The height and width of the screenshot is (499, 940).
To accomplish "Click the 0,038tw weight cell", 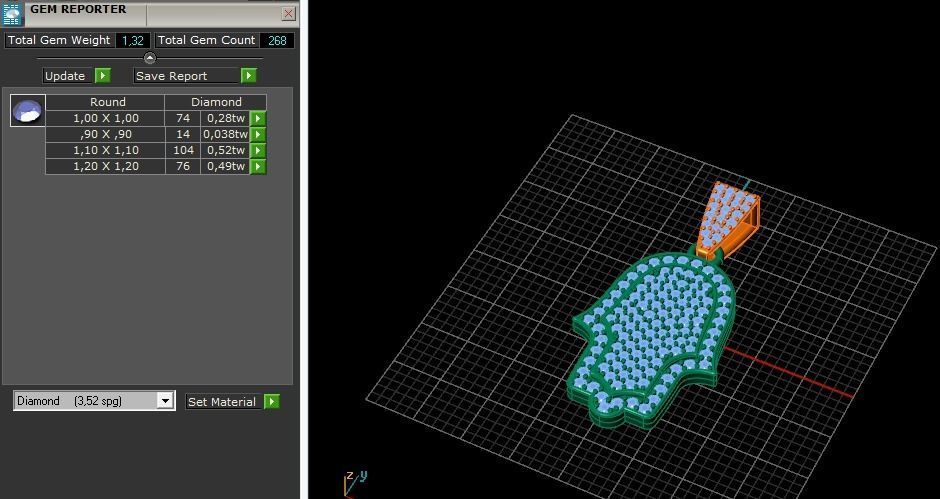I will [225, 134].
